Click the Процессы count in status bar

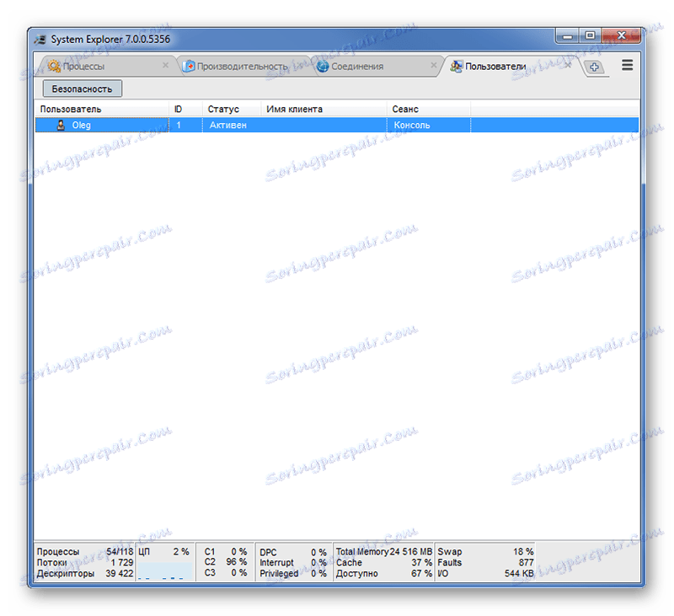[x=85, y=551]
